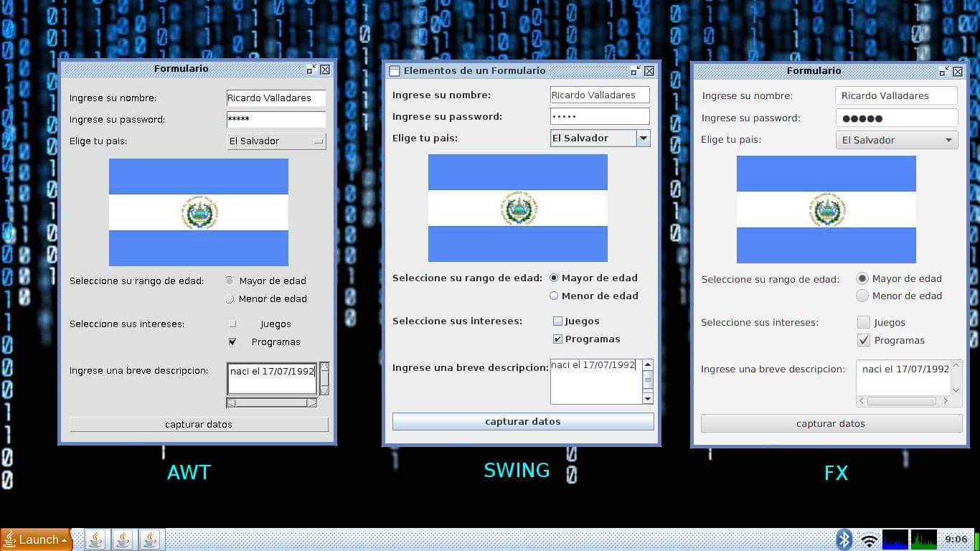Open the El Salvador country dropdown in AWT
Viewport: 980px width, 551px height.
point(276,141)
